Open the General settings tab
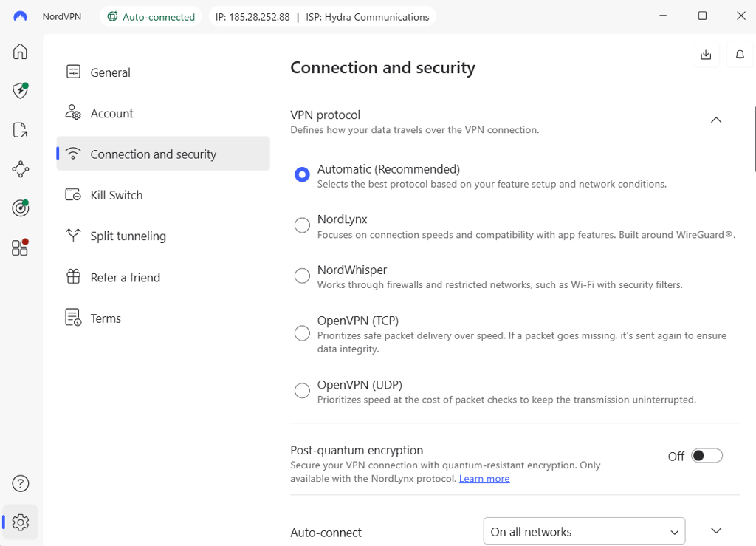Image resolution: width=756 pixels, height=546 pixels. [x=163, y=72]
